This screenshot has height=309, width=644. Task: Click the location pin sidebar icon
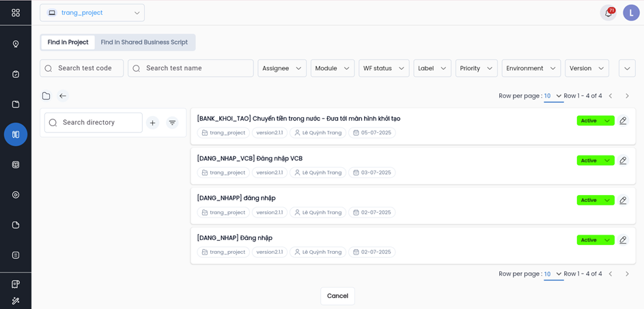click(x=16, y=44)
